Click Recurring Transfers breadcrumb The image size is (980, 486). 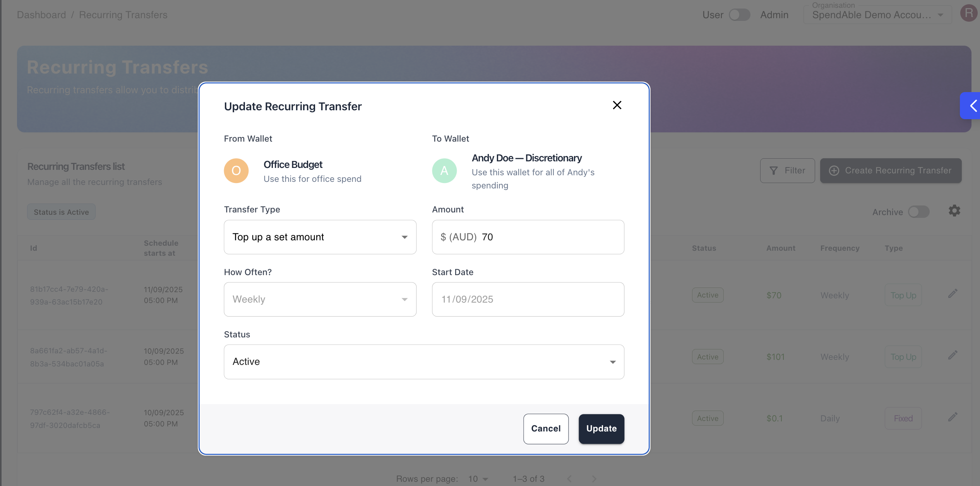click(123, 15)
